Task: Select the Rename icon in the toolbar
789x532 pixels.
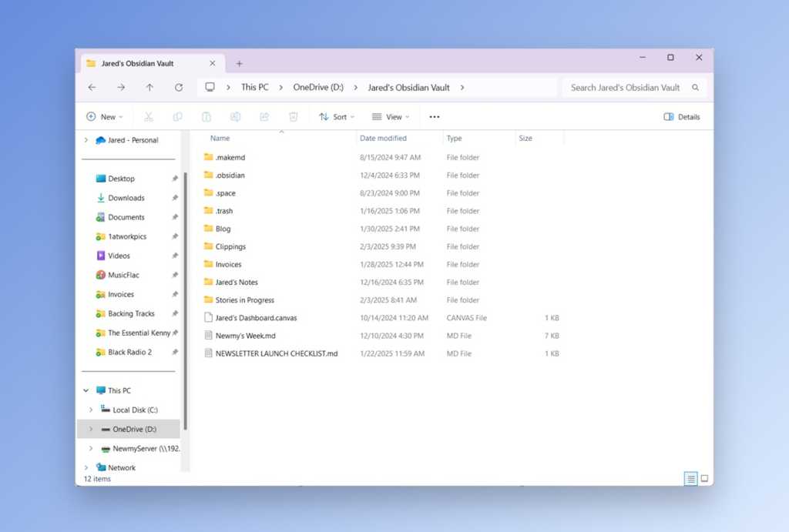Action: 236,116
